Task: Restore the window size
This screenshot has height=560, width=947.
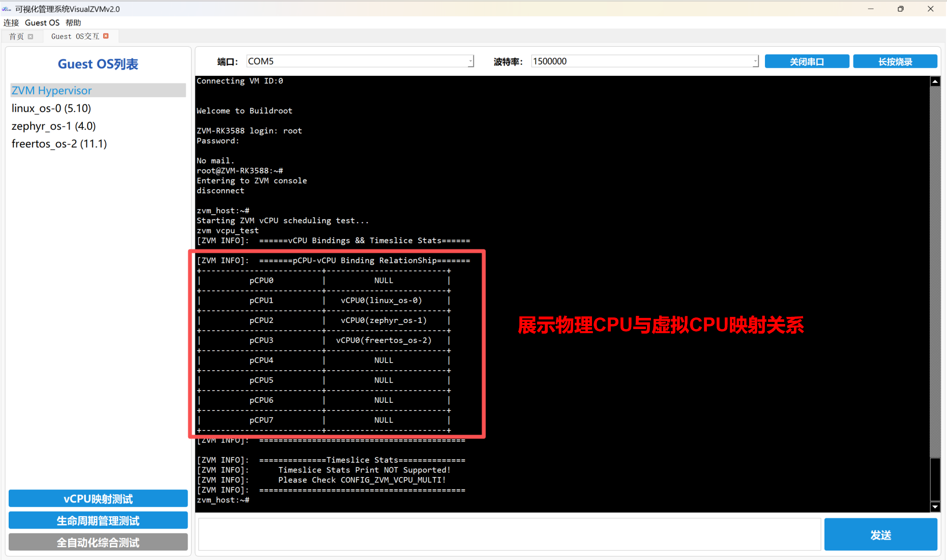Action: (900, 9)
